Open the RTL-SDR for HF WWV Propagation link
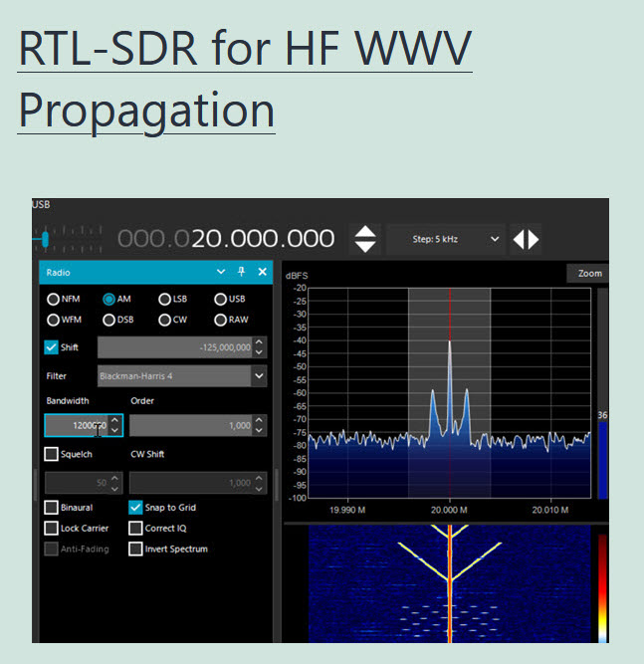Screen dimensions: 644x664 pyautogui.click(x=245, y=79)
